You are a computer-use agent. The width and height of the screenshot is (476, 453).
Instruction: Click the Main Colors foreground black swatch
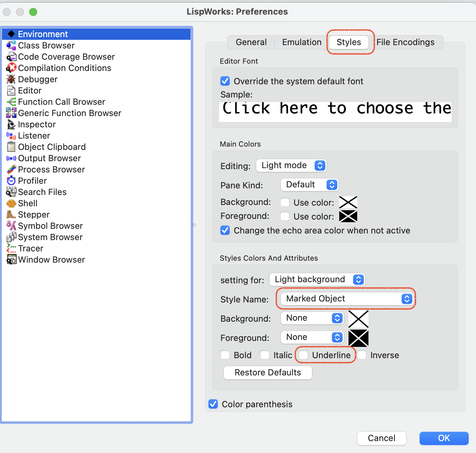(348, 216)
